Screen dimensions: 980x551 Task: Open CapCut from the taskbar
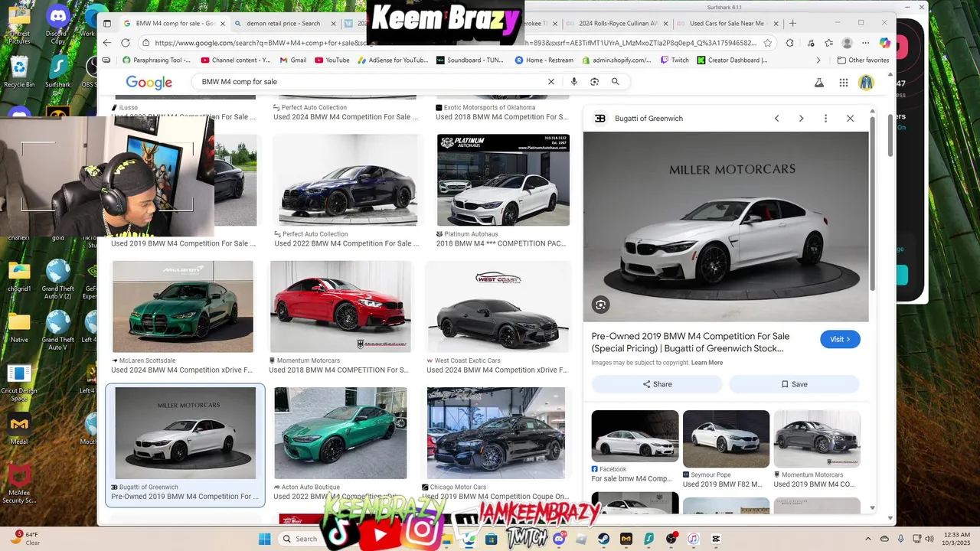[716, 539]
